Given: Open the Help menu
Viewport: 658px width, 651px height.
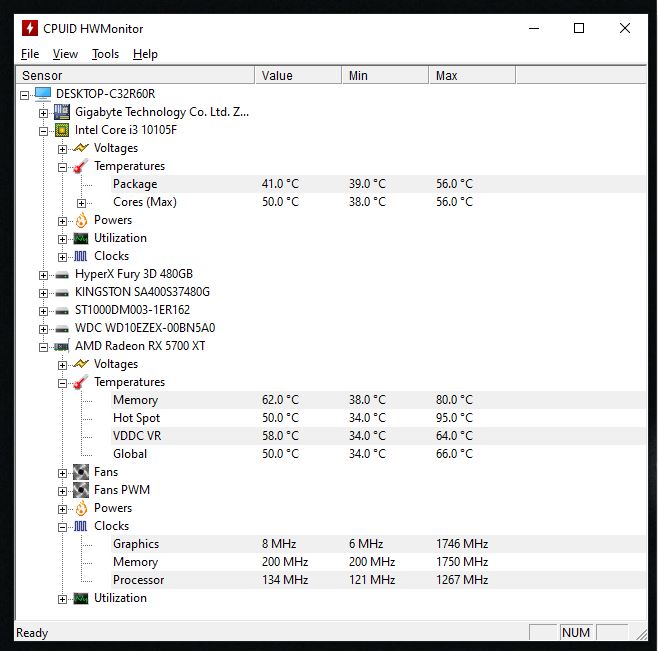Looking at the screenshot, I should (145, 54).
